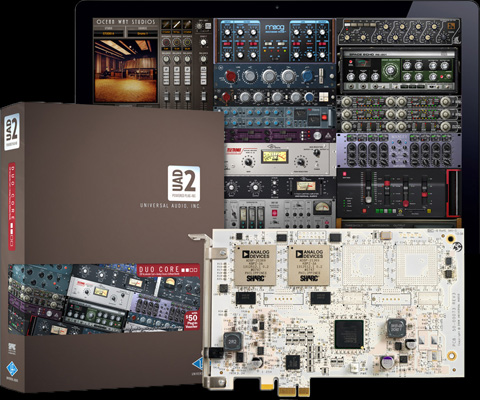Viewport: 480px width, 400px height.
Task: Click the small red button below the grey fader
Action: click(364, 211)
